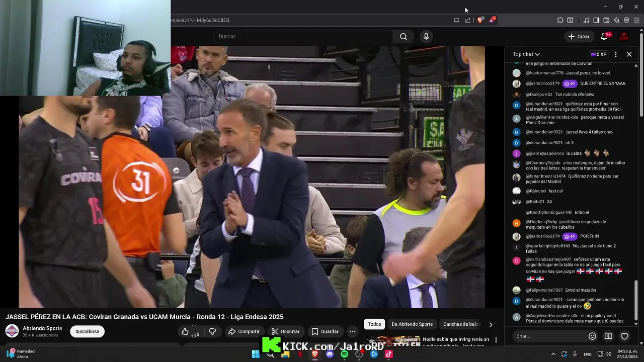Open live chat three-dot options menu

(x=616, y=54)
